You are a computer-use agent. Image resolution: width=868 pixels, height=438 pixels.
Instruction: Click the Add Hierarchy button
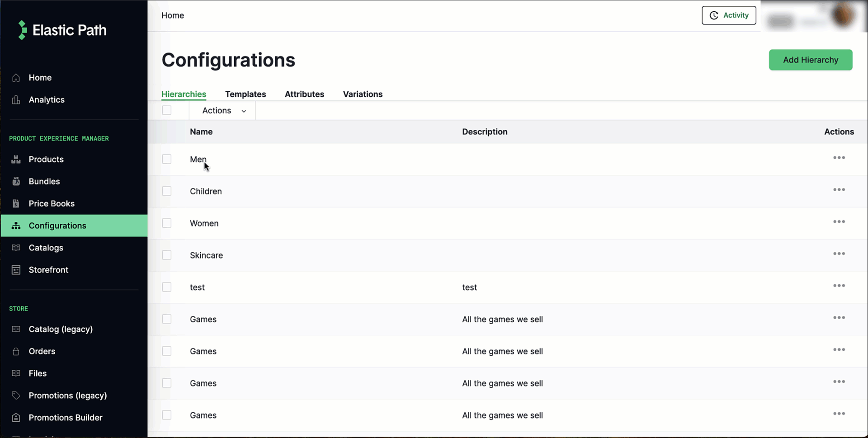[810, 60]
